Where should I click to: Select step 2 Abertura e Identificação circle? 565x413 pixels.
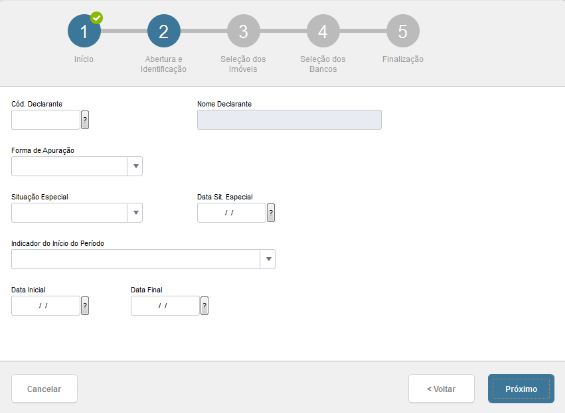(164, 31)
